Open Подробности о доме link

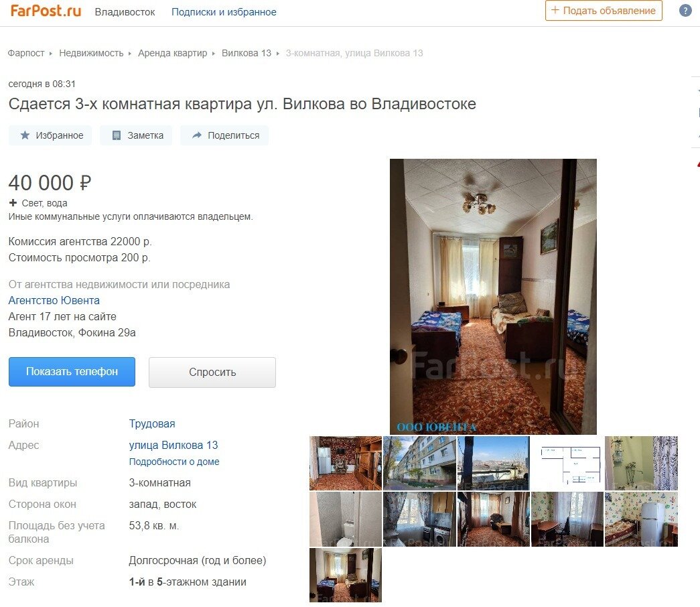tap(174, 462)
